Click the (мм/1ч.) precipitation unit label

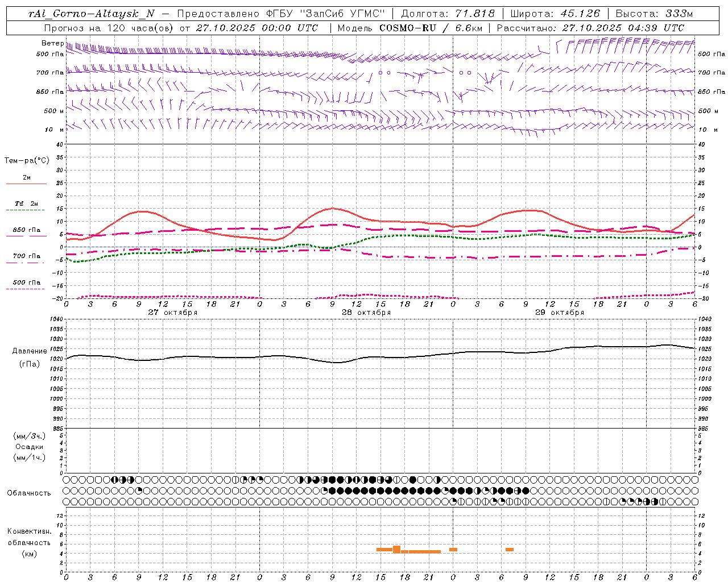[x=30, y=458]
